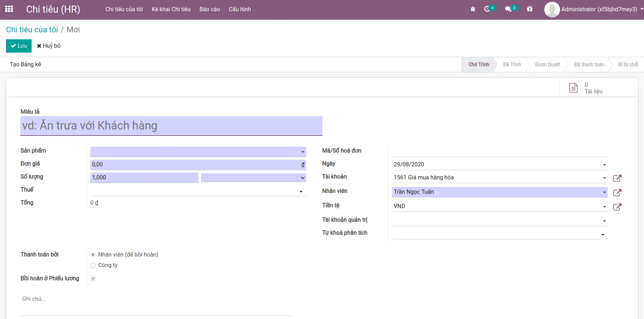
Task: Click the Chi tiêu (HR) app title
Action: [x=53, y=9]
